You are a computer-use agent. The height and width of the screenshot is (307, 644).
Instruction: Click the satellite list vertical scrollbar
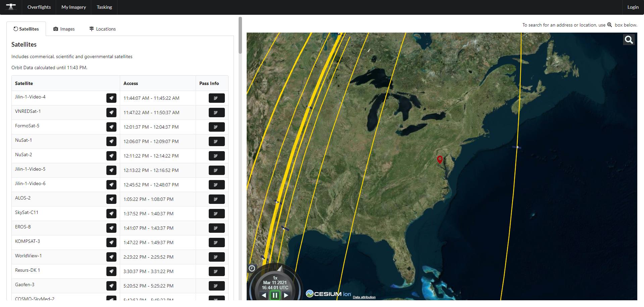click(x=240, y=35)
